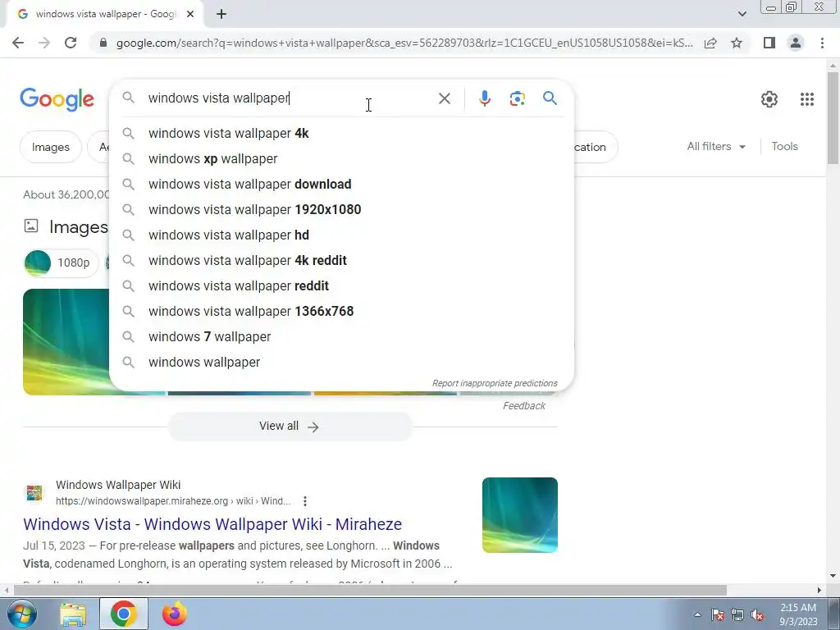Pick windows vista wallpaper hd suggestion
Screen dimensions: 840x630
tap(341, 235)
